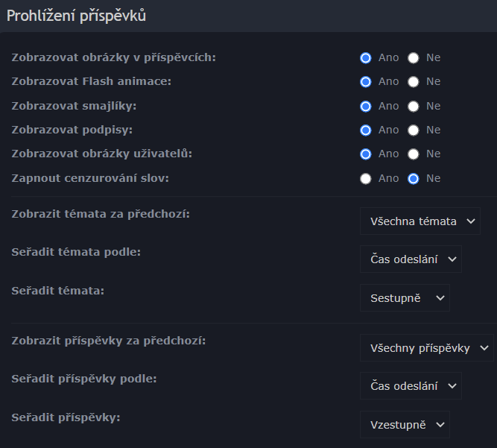Expand the Seřadit témata podle dropdown
Screen dimensions: 497x448
pyautogui.click(x=411, y=259)
